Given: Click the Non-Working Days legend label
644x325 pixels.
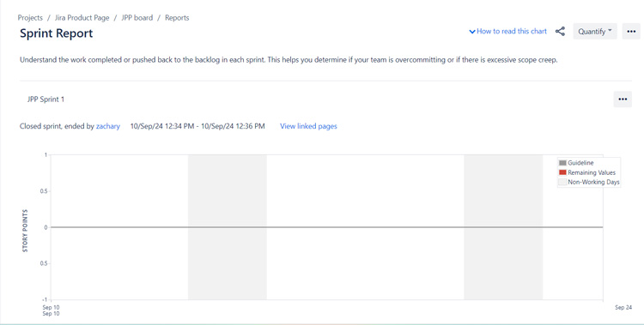Looking at the screenshot, I should [x=593, y=182].
